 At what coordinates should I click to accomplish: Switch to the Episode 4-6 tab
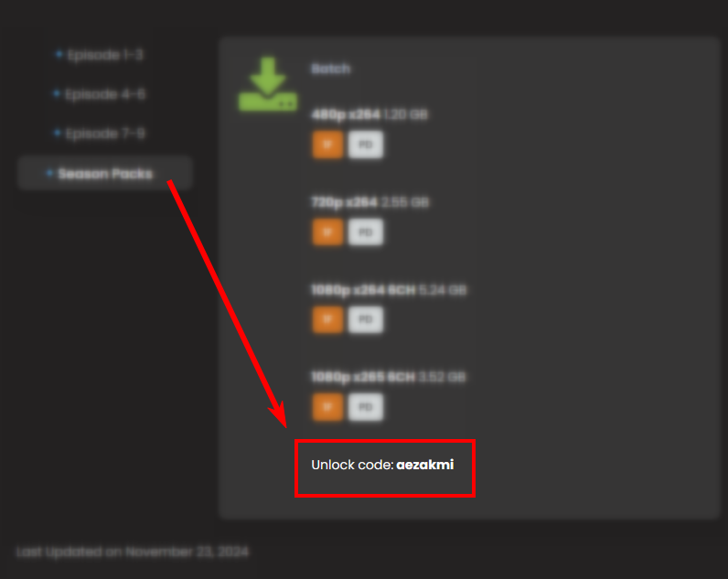100,94
